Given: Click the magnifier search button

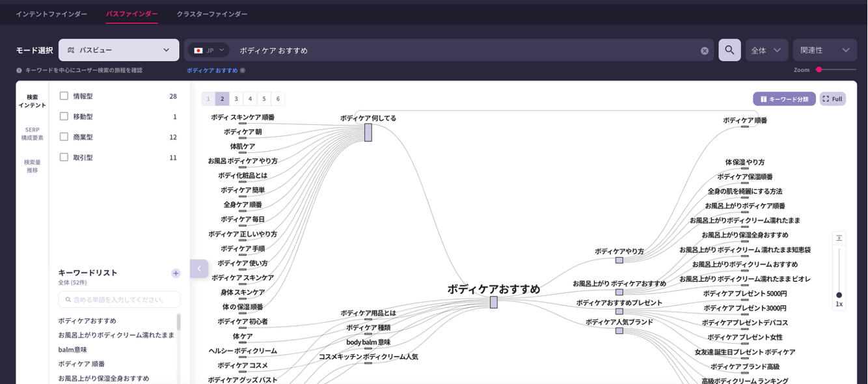Looking at the screenshot, I should (x=729, y=50).
